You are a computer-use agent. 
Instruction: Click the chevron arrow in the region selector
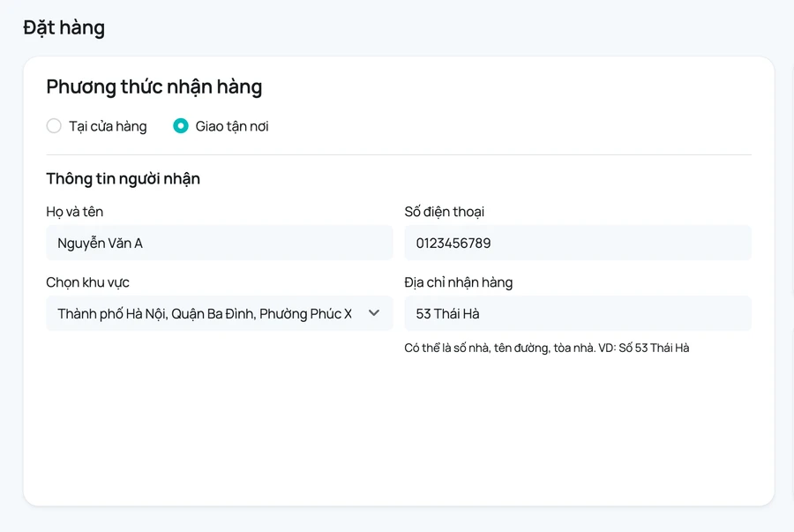tap(374, 313)
